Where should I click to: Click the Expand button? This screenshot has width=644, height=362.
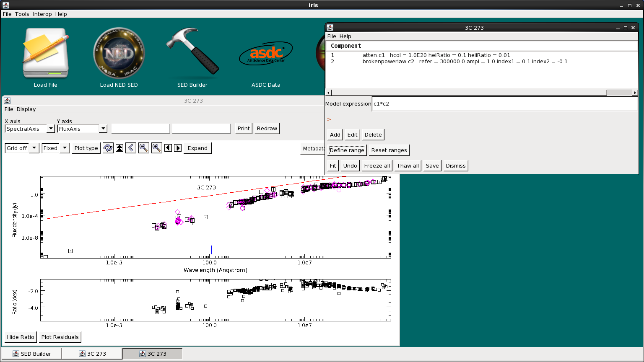pyautogui.click(x=197, y=148)
